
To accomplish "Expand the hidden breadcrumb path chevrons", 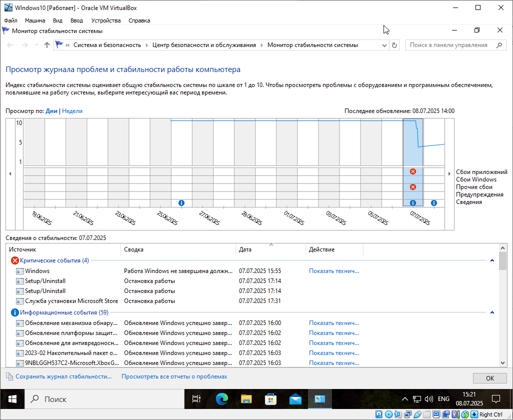I will (67, 45).
